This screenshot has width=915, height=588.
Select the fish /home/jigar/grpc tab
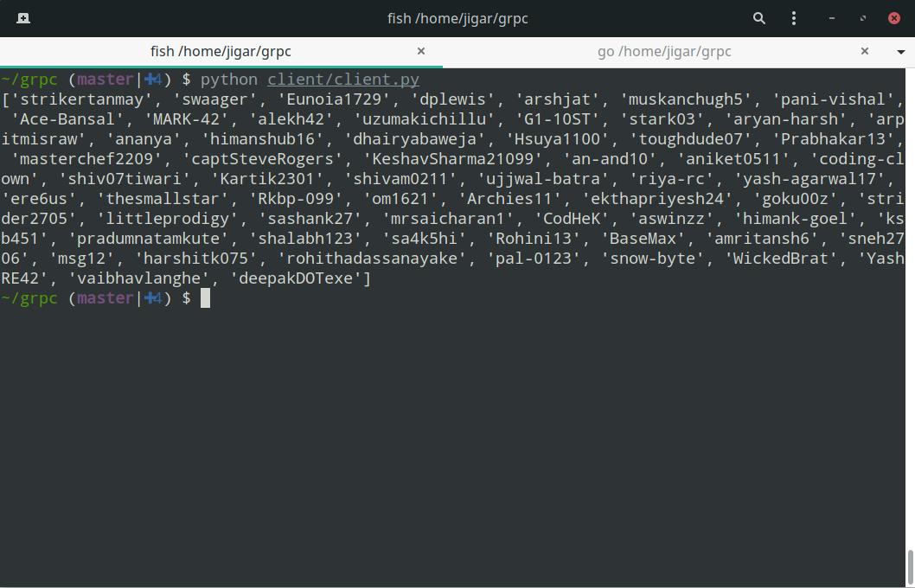click(221, 52)
